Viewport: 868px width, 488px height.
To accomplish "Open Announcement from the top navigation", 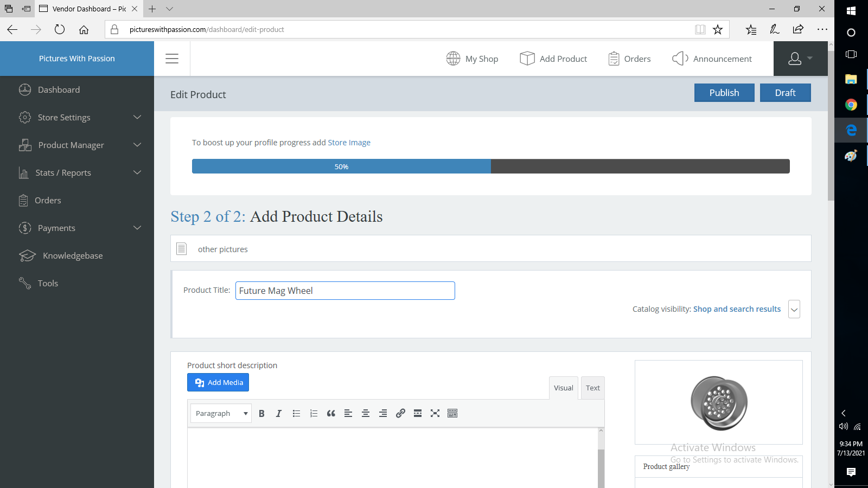I will (712, 59).
